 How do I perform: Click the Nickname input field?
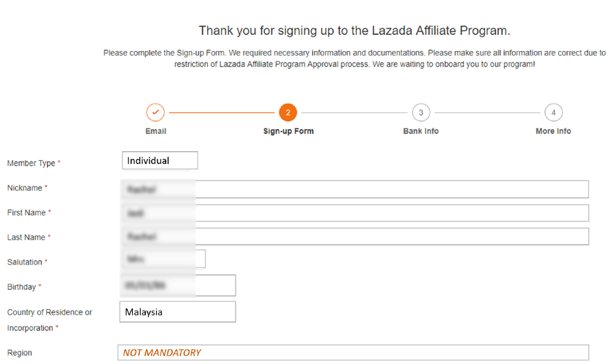pyautogui.click(x=355, y=189)
